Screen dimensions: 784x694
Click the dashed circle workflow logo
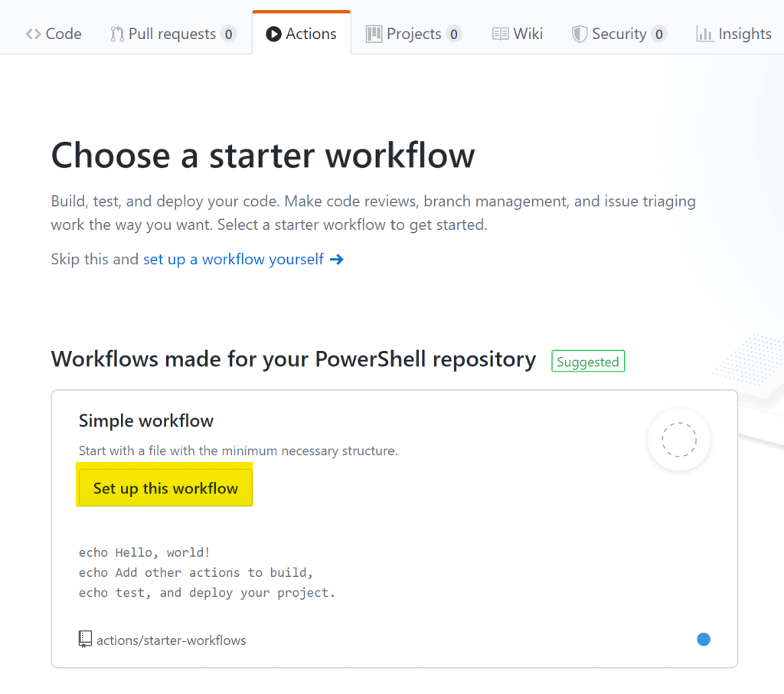tap(679, 440)
